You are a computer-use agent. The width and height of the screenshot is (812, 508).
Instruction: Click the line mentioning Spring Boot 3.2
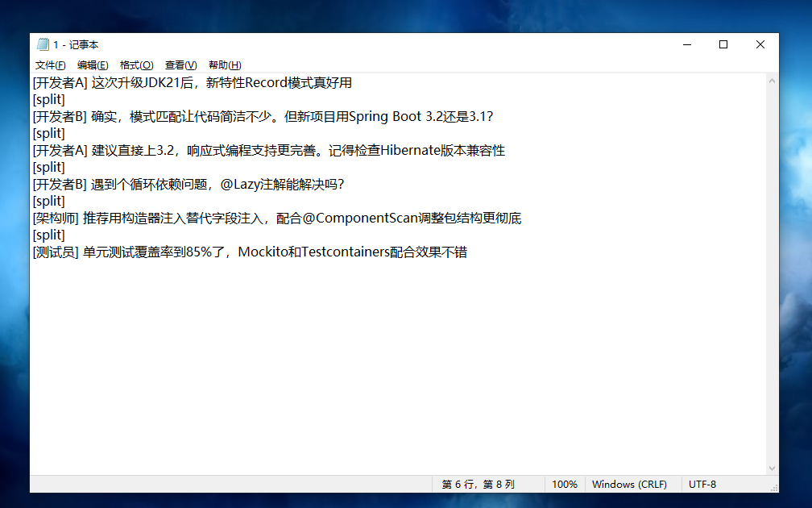[263, 117]
